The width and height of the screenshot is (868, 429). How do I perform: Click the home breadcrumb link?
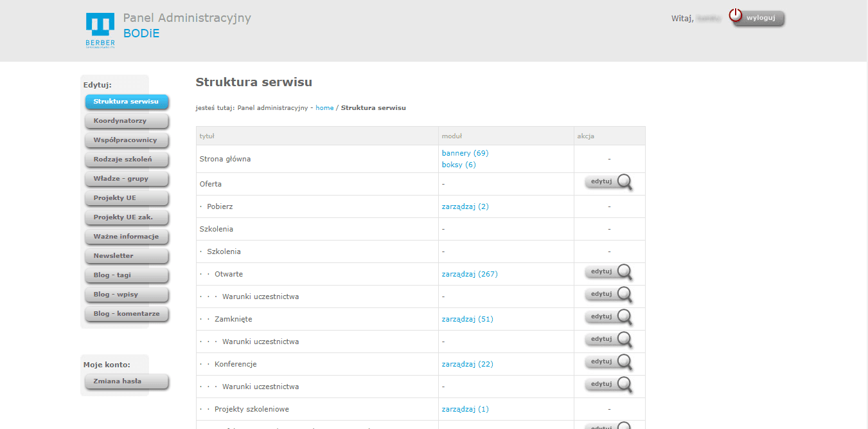324,108
